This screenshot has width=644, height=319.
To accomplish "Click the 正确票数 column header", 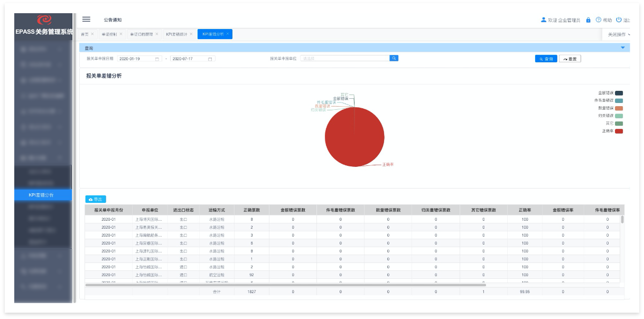I will tap(251, 210).
